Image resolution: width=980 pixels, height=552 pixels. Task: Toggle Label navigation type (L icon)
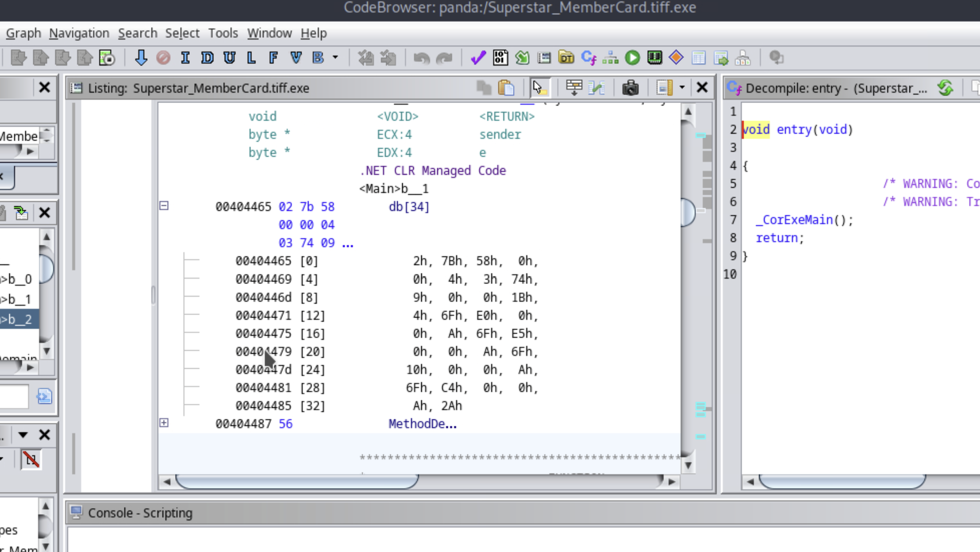[251, 58]
